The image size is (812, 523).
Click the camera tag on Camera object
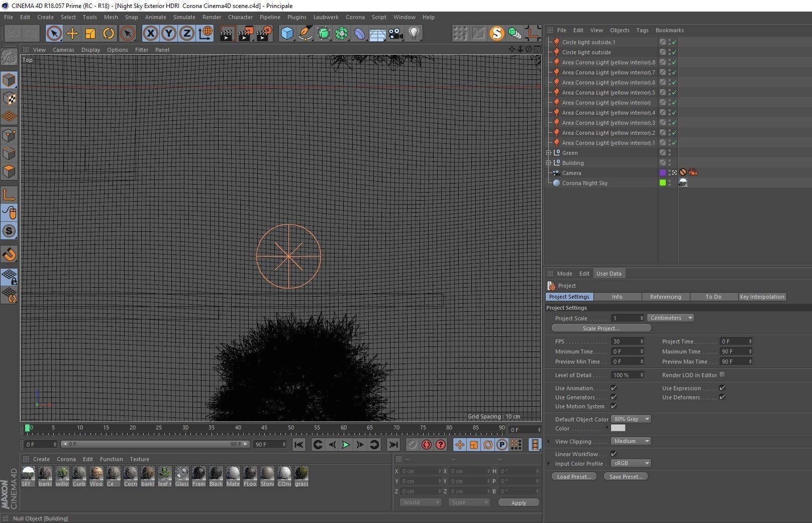pyautogui.click(x=693, y=172)
